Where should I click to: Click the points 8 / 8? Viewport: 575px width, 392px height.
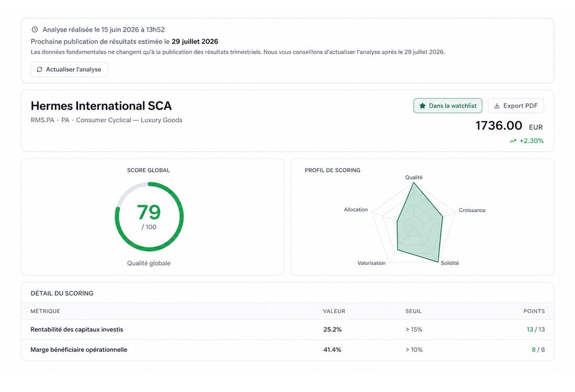pos(538,350)
